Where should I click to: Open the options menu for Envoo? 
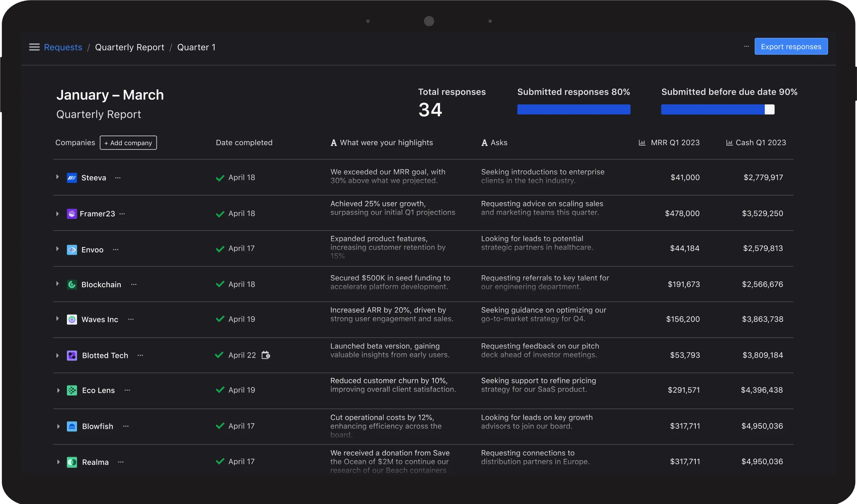pos(116,250)
